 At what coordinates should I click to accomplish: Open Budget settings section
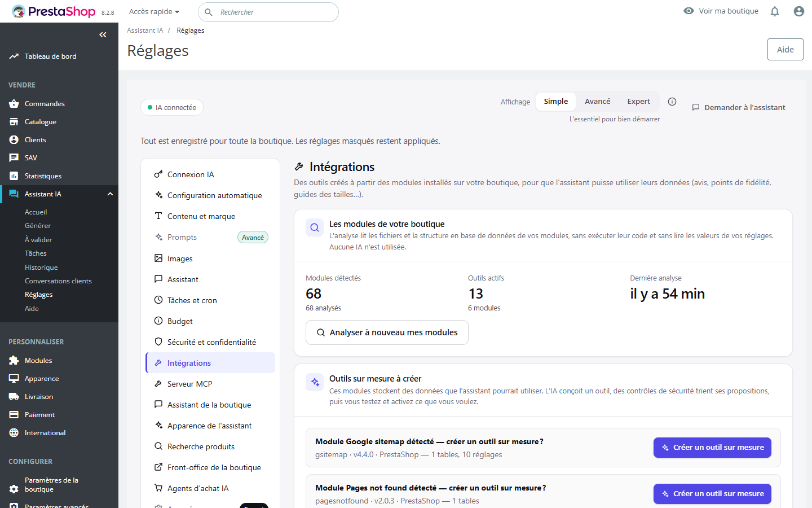click(210, 321)
